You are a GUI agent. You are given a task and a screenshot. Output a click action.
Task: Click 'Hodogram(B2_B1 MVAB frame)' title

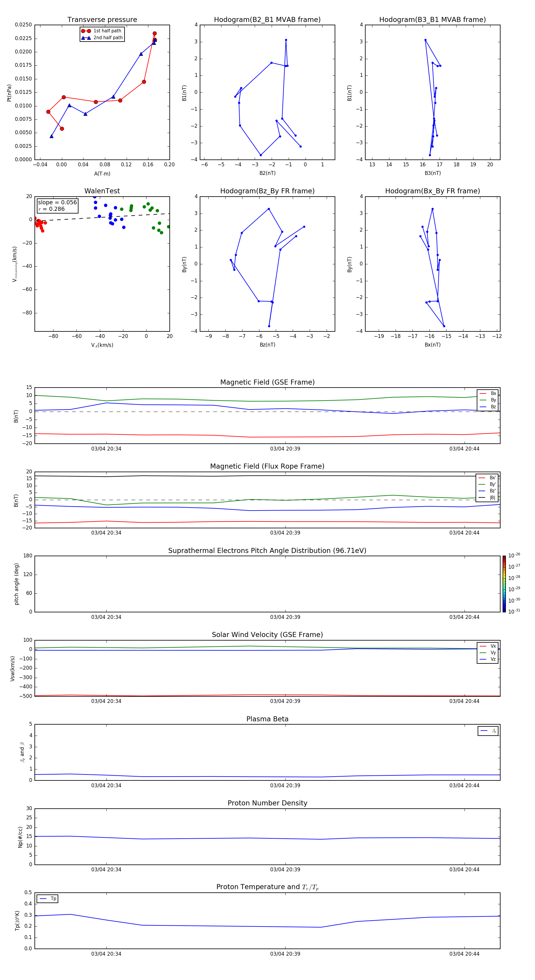(267, 20)
